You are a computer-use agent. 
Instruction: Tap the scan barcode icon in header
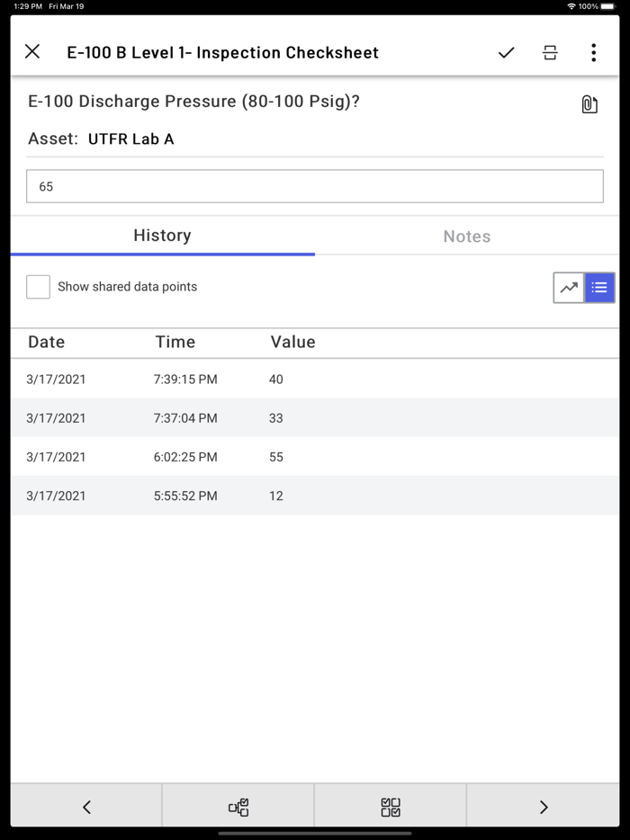point(550,52)
